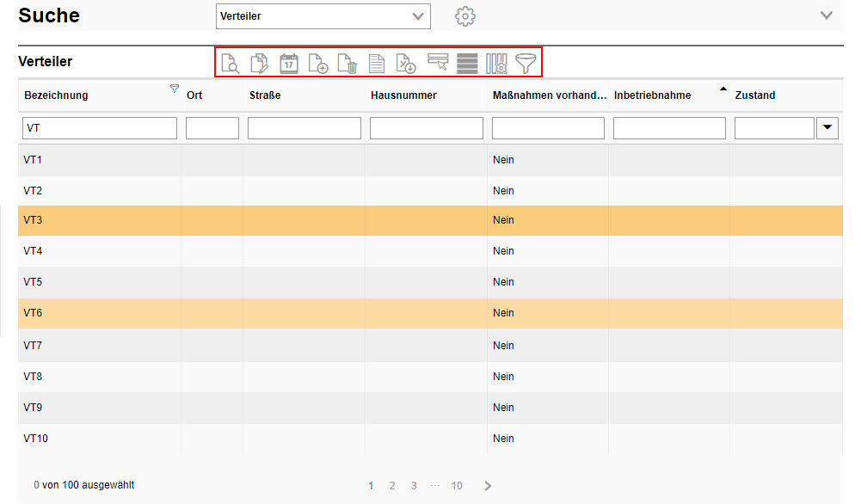Select the VT6 row
Viewport: 861px width, 504px height.
click(430, 313)
